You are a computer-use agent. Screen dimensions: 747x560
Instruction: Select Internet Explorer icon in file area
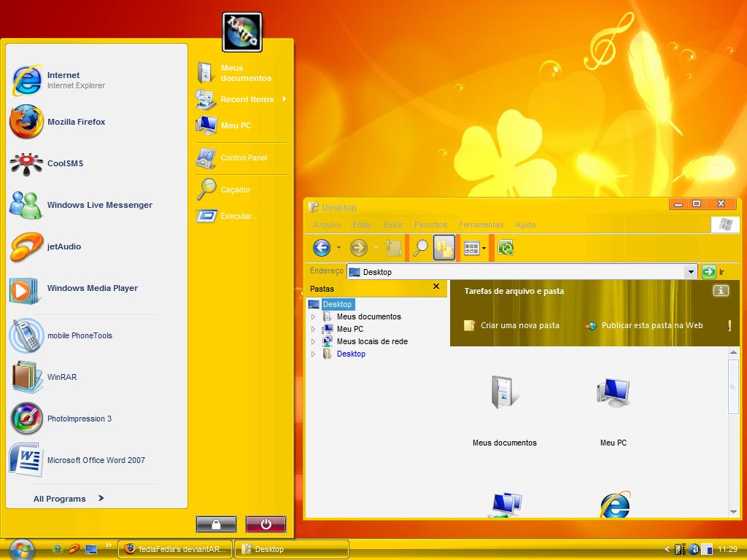pyautogui.click(x=615, y=504)
